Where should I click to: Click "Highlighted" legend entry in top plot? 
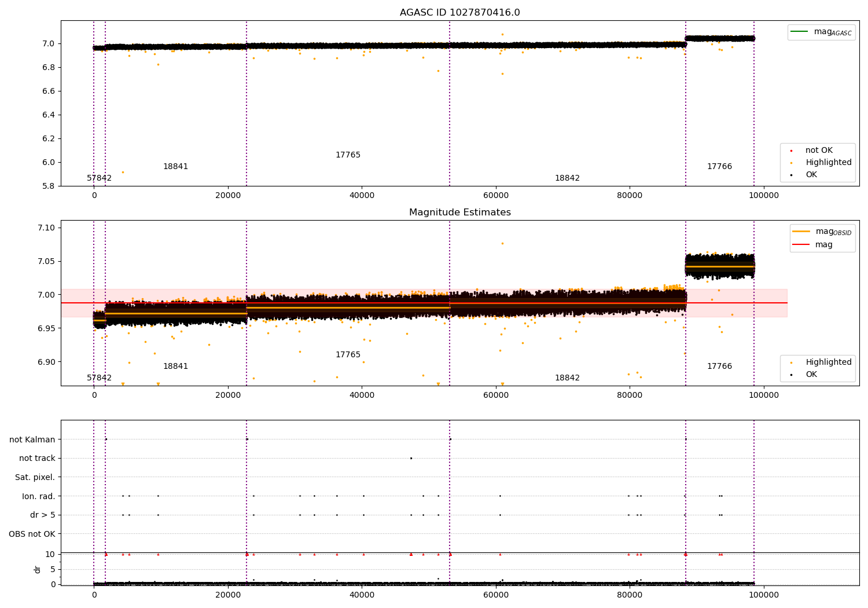coord(828,163)
